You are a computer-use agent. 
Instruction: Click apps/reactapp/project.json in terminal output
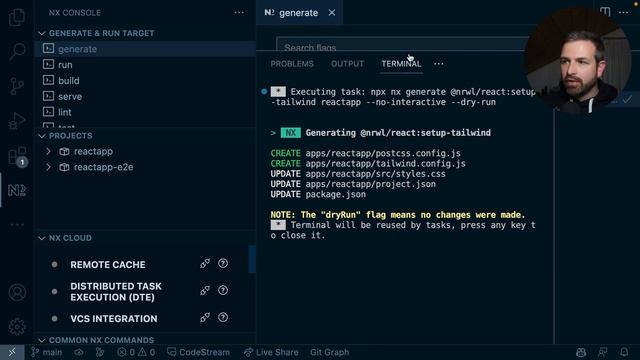(371, 184)
